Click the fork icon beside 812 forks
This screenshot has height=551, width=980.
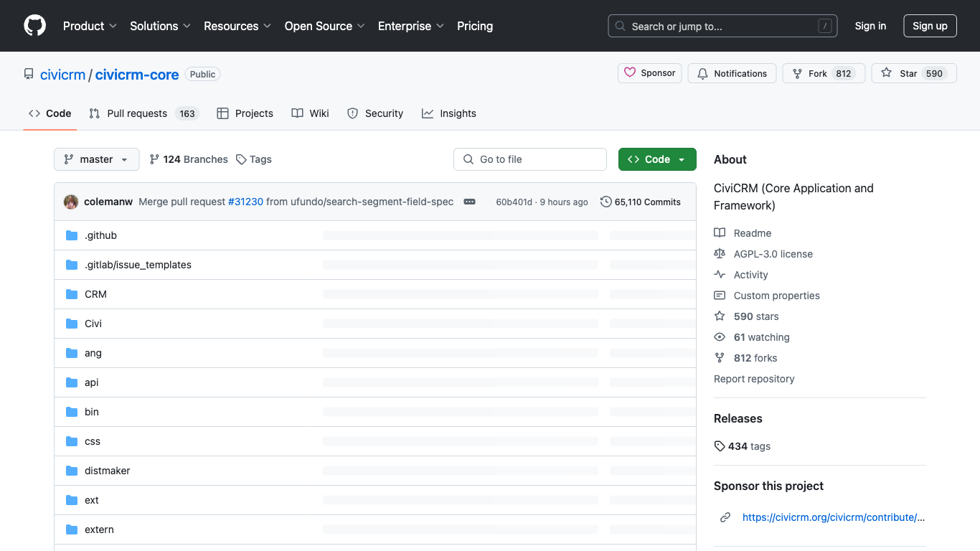(720, 358)
